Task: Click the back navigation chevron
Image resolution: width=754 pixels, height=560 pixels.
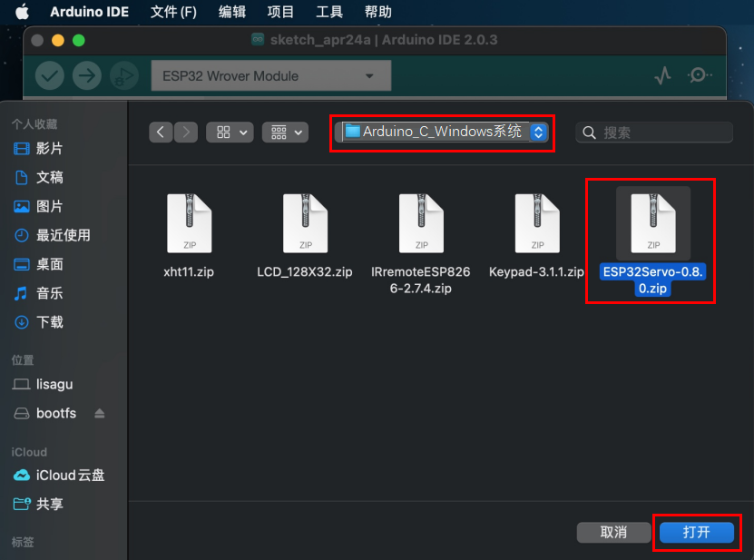Action: (x=161, y=133)
